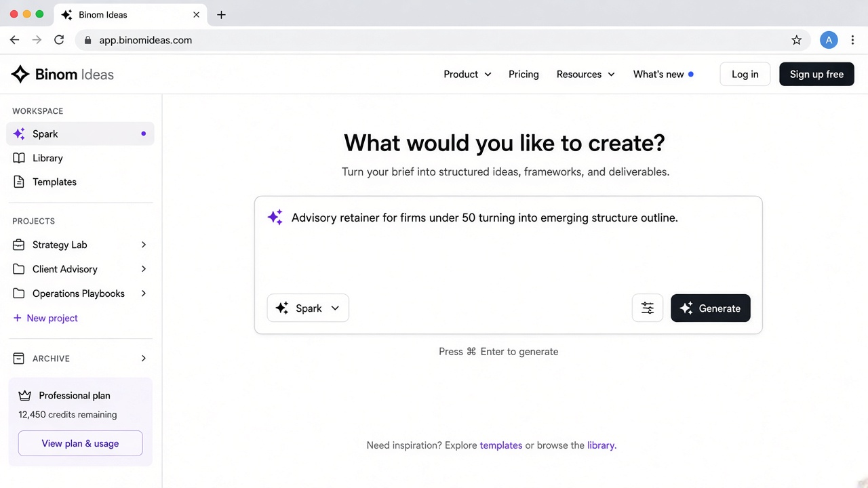Click the Client Advisory folder icon
The image size is (868, 488).
(x=19, y=269)
